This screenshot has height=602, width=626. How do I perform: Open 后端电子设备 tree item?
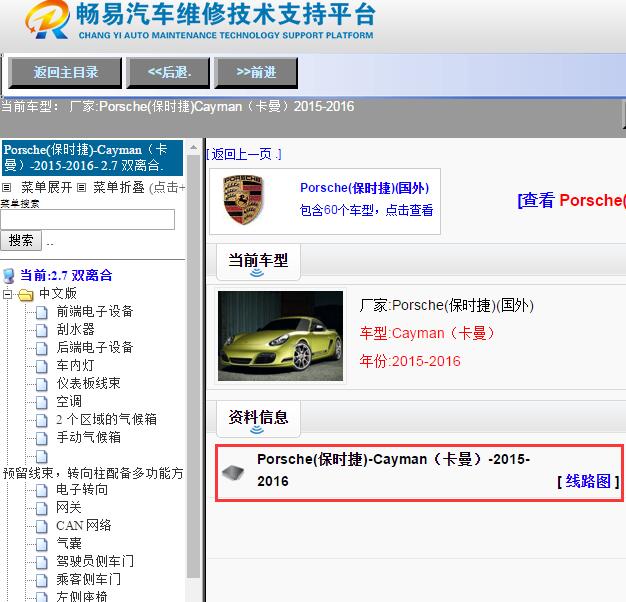click(x=95, y=347)
